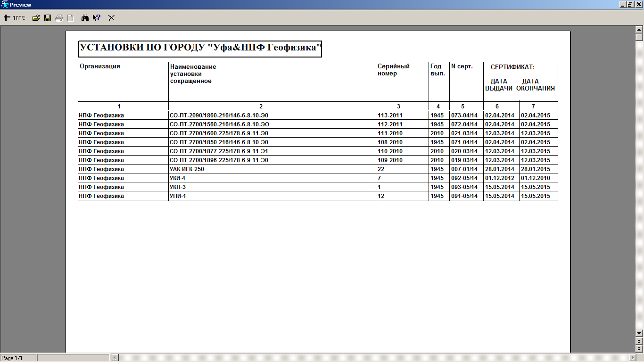Click serial number 109-2010
Image resolution: width=644 pixels, height=362 pixels.
pos(390,160)
